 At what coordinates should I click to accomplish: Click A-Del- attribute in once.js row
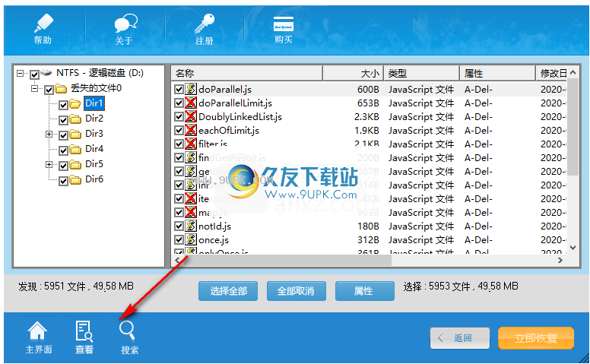pyautogui.click(x=478, y=239)
